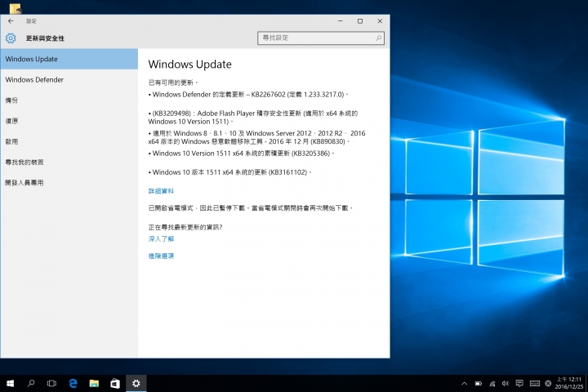Viewport: 588px width, 392px height.
Task: Click the touch keyboard tray icon
Action: [x=535, y=383]
